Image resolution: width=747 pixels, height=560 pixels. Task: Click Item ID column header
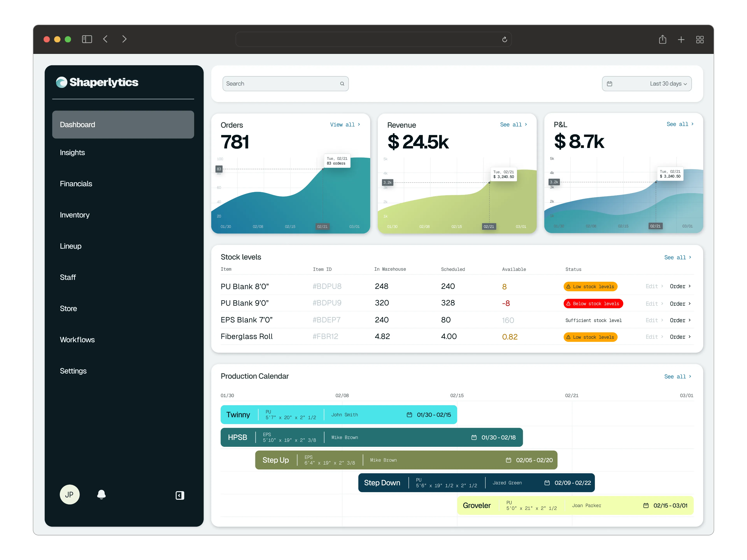(322, 269)
